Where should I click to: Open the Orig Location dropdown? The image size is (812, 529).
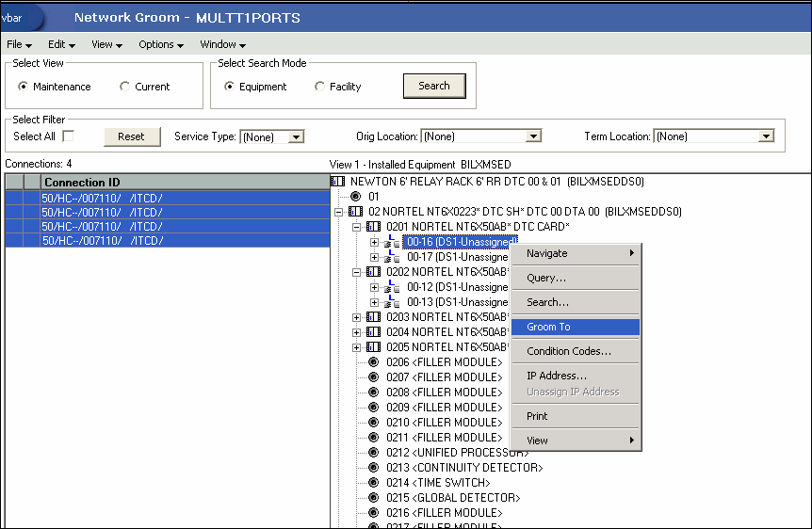coord(533,136)
